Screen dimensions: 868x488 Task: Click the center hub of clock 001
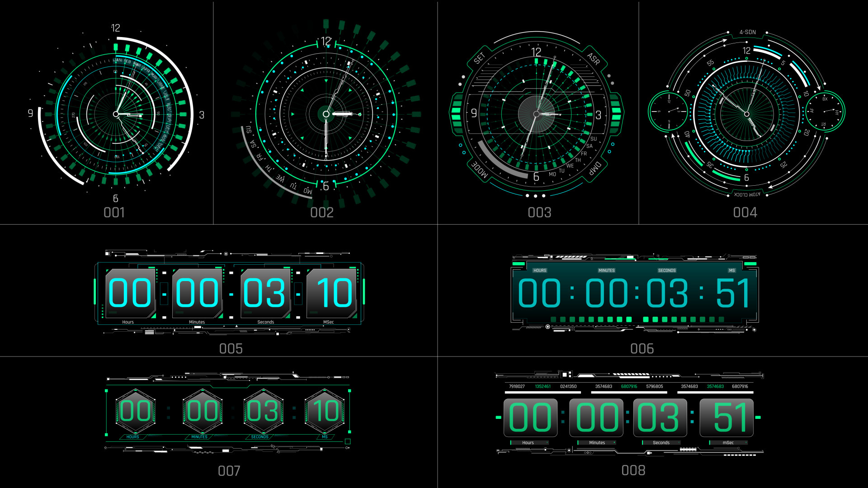point(116,114)
